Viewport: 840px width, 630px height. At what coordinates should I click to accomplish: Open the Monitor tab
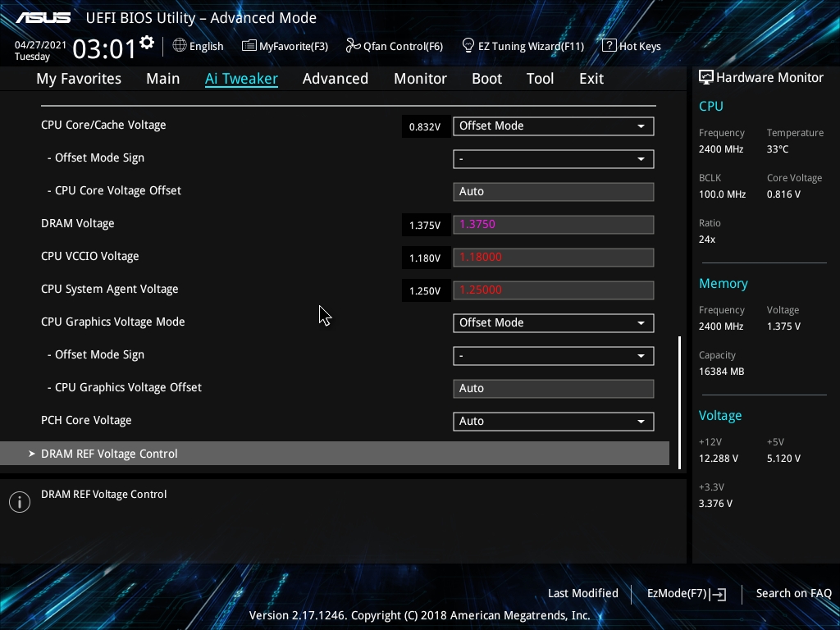point(420,79)
